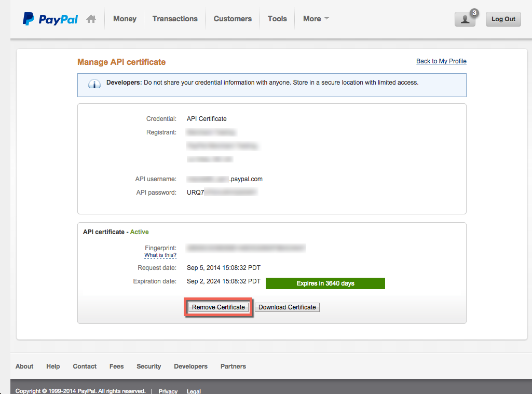Click the Registrant: field label
The image size is (532, 394).
(161, 132)
